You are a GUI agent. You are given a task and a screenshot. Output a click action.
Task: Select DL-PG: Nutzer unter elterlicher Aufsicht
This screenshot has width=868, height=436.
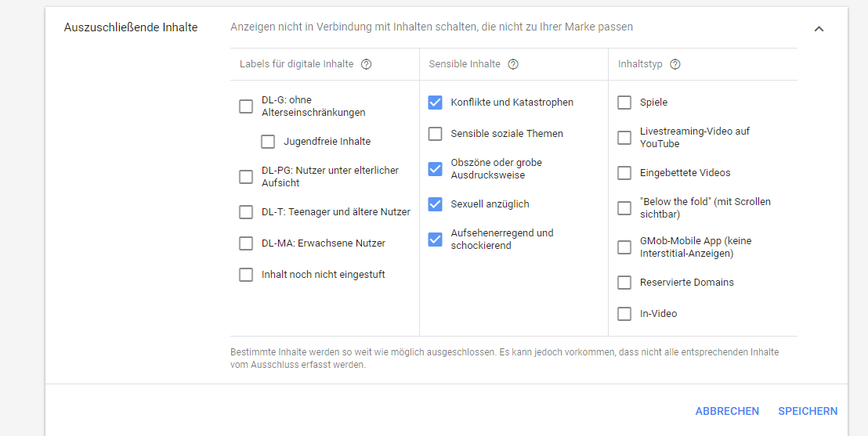click(x=246, y=176)
